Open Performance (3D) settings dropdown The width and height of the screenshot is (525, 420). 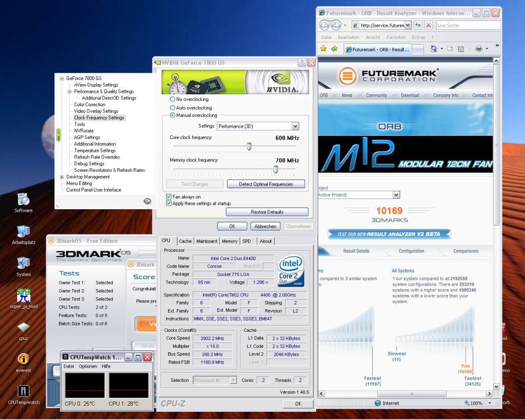[295, 126]
